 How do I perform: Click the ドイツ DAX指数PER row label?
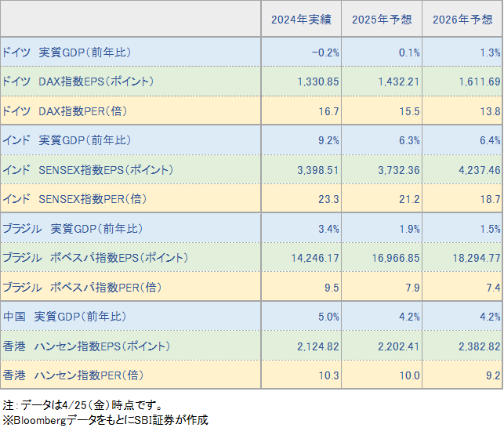point(74,111)
